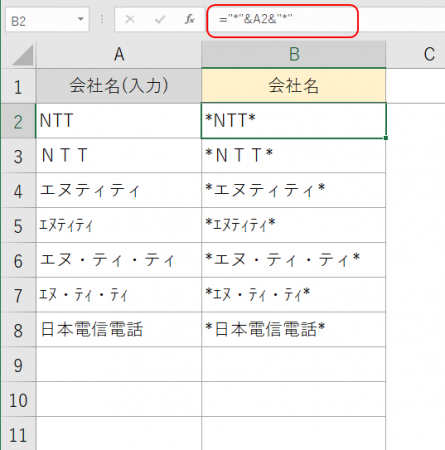The width and height of the screenshot is (445, 450).
Task: Click cell A3 with full-width ＮＴＴ
Action: coord(119,156)
